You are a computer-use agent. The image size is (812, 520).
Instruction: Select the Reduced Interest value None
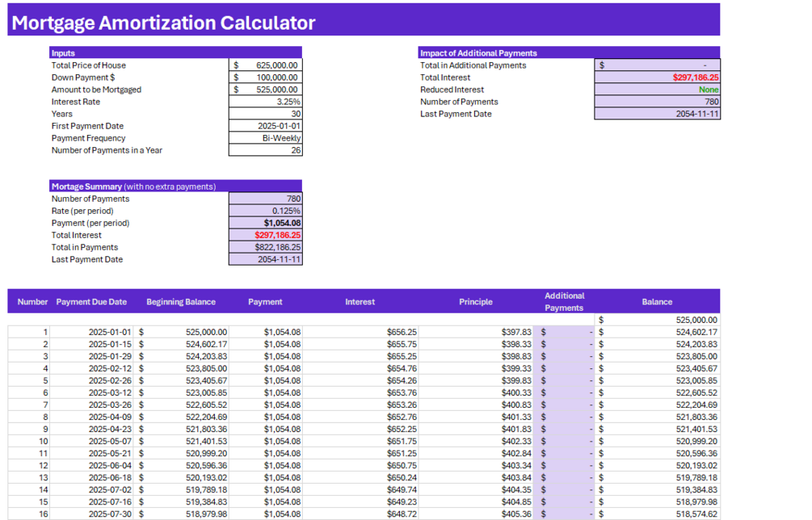click(x=657, y=90)
